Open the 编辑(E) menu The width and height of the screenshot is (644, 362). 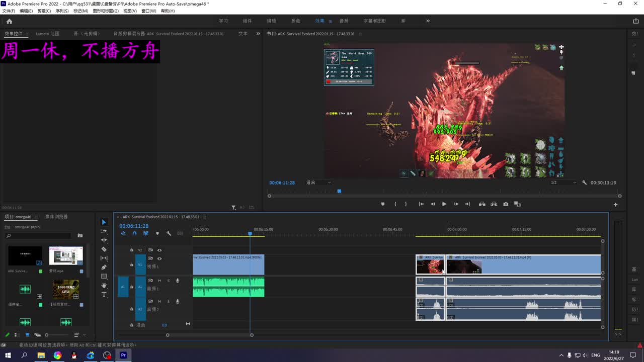[26, 11]
